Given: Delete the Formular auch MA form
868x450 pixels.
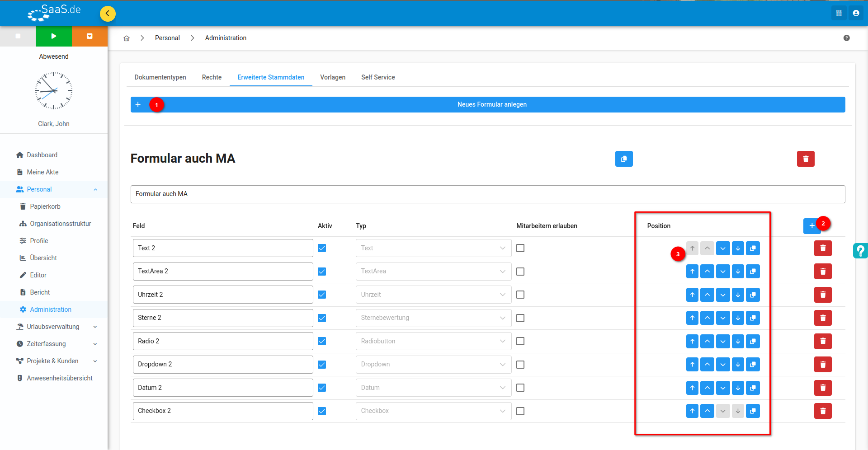Looking at the screenshot, I should coord(805,159).
